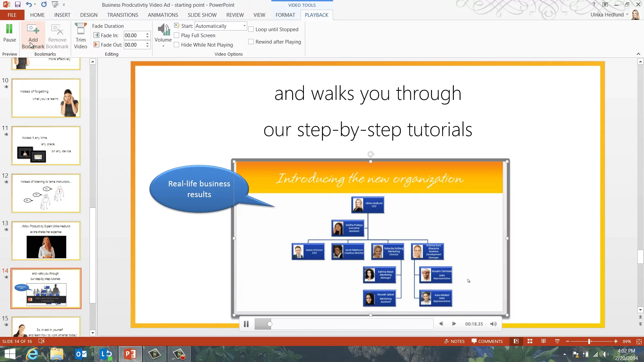Collapse the ribbon with the arrow
Screen dimensions: 644x362
coord(638,54)
